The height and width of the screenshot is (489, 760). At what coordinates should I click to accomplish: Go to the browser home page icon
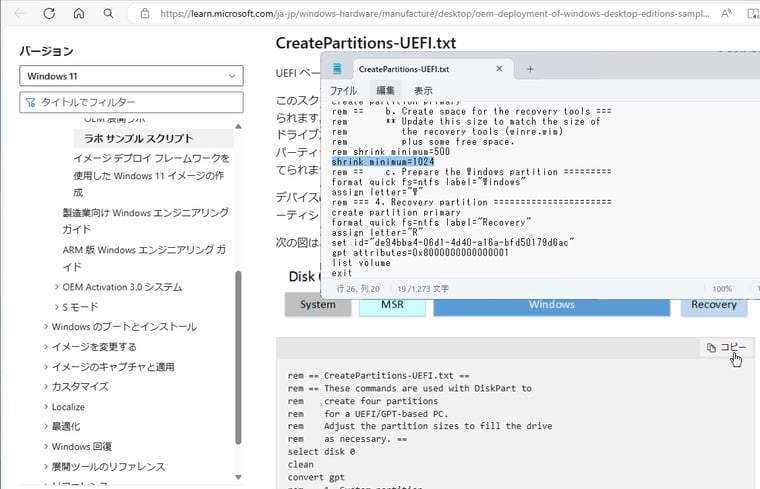pos(79,14)
